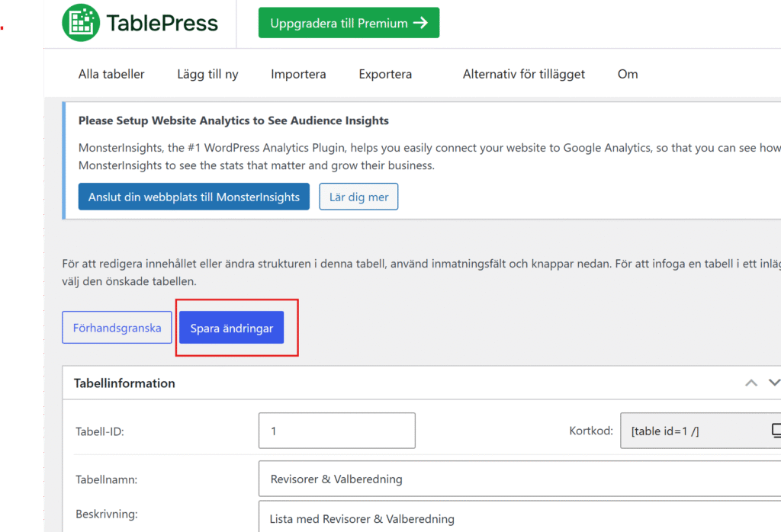This screenshot has height=532, width=781.
Task: Click the green TablePress logo icon
Action: [x=81, y=22]
